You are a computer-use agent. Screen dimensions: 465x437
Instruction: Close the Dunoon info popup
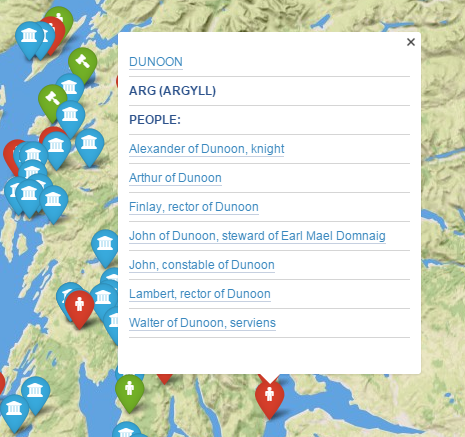411,42
